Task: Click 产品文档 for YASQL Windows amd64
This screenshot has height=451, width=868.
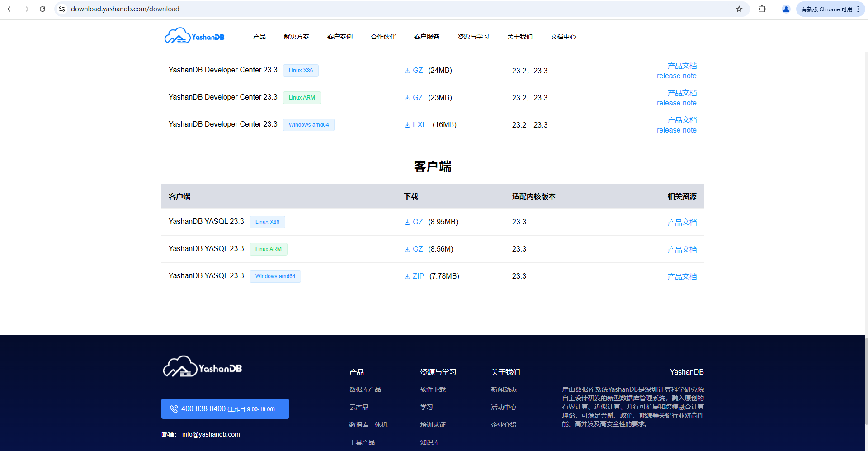Action: tap(682, 276)
